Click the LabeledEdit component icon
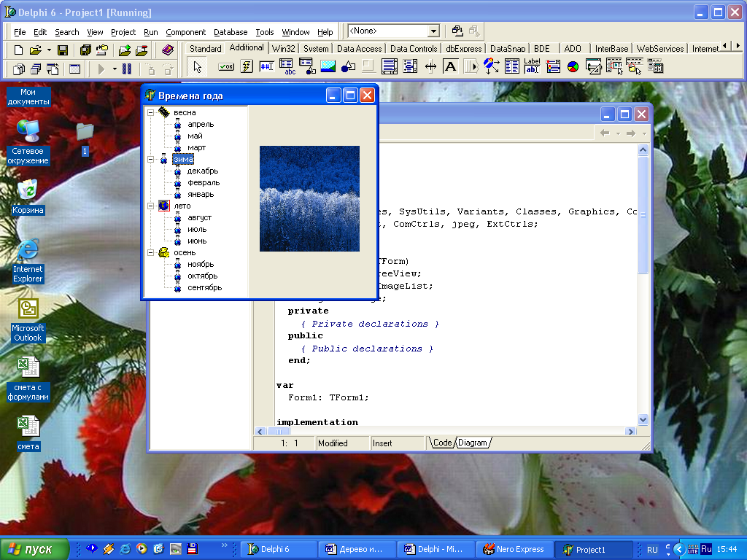 533,67
